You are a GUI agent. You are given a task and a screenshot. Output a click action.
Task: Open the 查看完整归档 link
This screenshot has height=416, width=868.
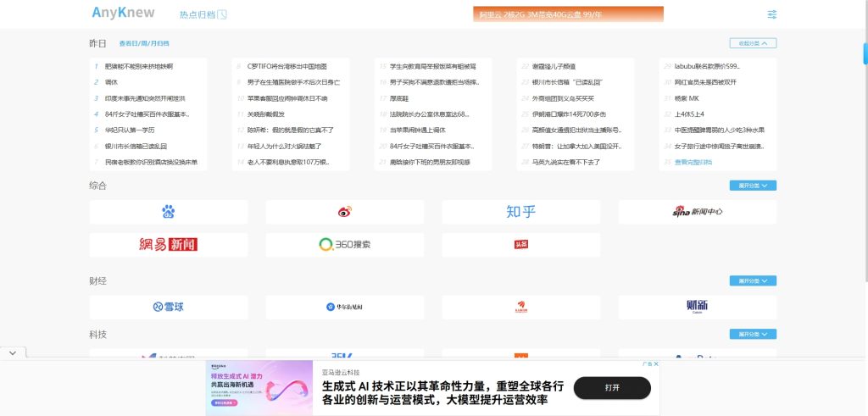(693, 162)
